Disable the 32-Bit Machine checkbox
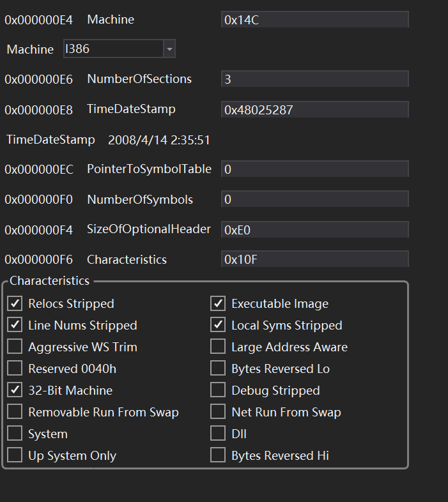Image resolution: width=448 pixels, height=502 pixels. tap(15, 390)
